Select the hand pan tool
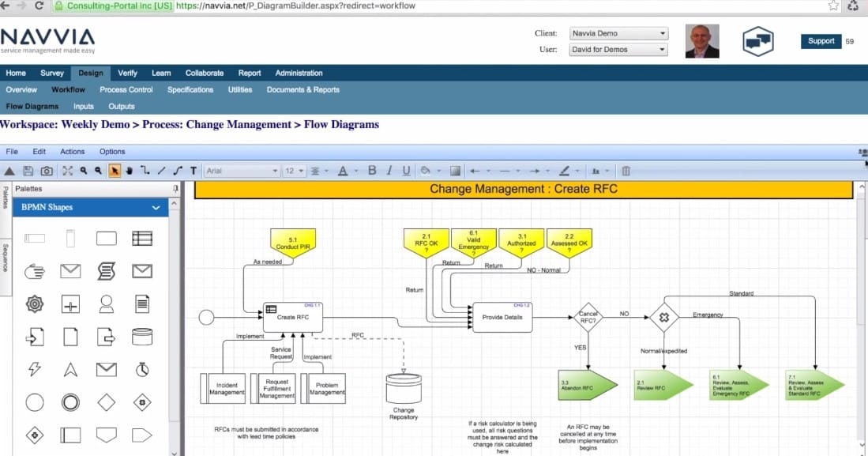Viewport: 868px width, 456px height. point(130,171)
